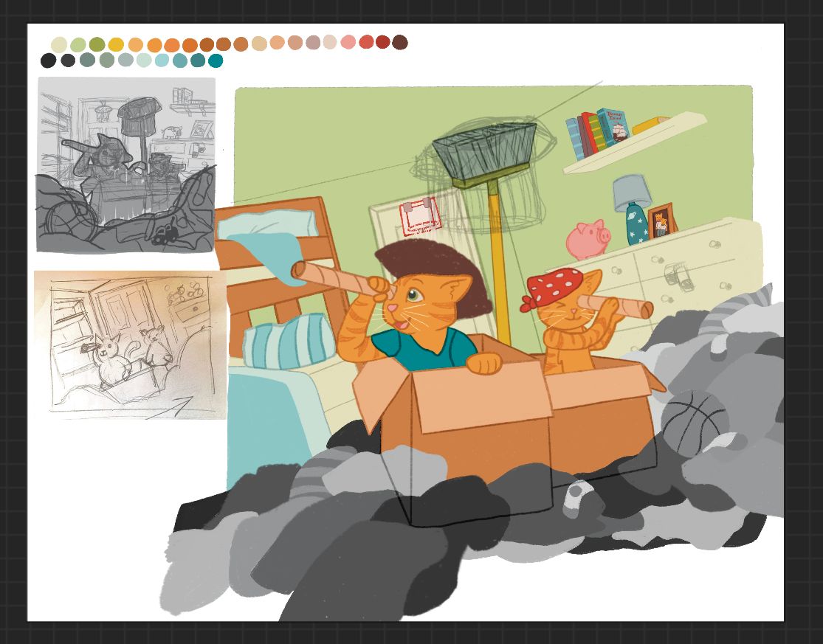Pick the light salmon pink palette swatch

348,42
